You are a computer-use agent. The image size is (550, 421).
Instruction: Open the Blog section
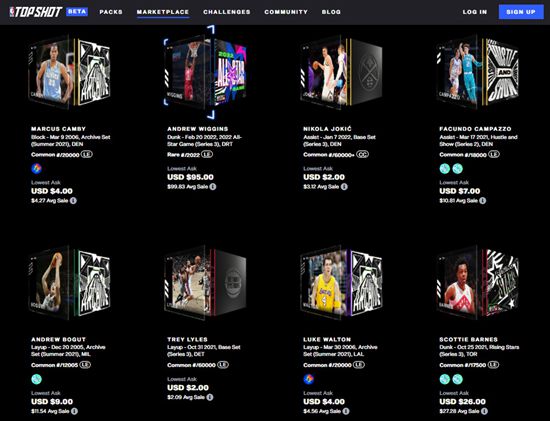[331, 12]
